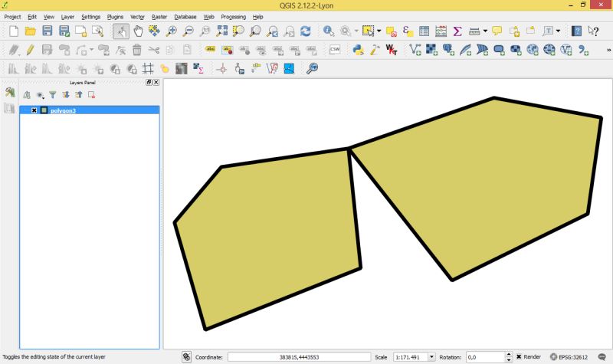Viewport: 613px width, 364px height.
Task: Click the Filter Legend funnel icon
Action: [x=53, y=94]
